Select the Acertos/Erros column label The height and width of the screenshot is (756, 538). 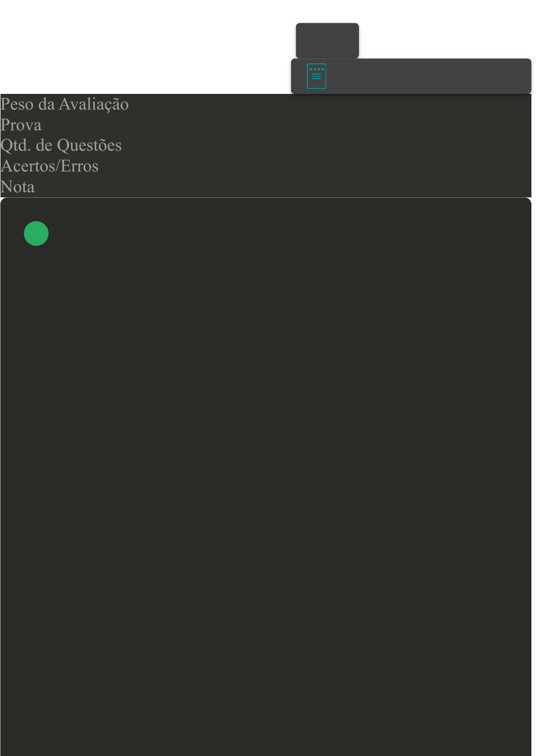(x=49, y=166)
